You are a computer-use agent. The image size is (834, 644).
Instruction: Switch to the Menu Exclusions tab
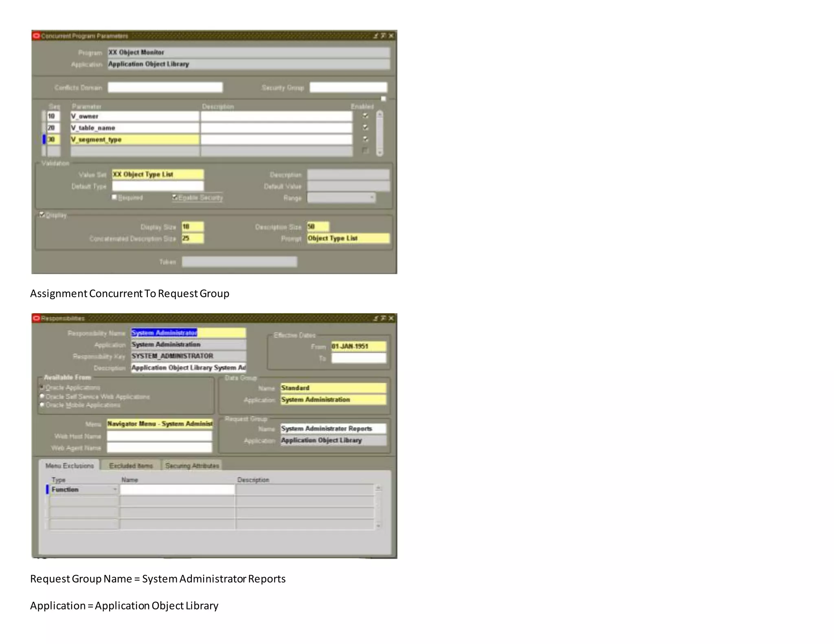(x=70, y=465)
